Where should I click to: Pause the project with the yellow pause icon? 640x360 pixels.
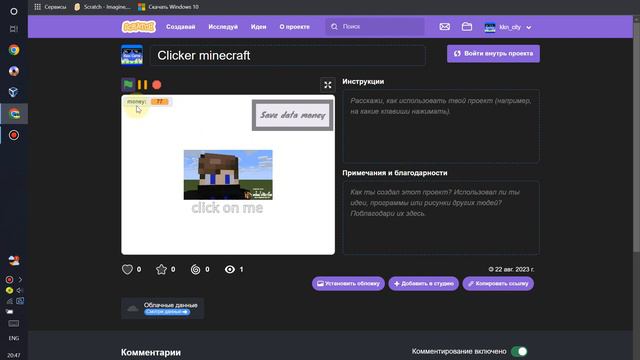(142, 84)
